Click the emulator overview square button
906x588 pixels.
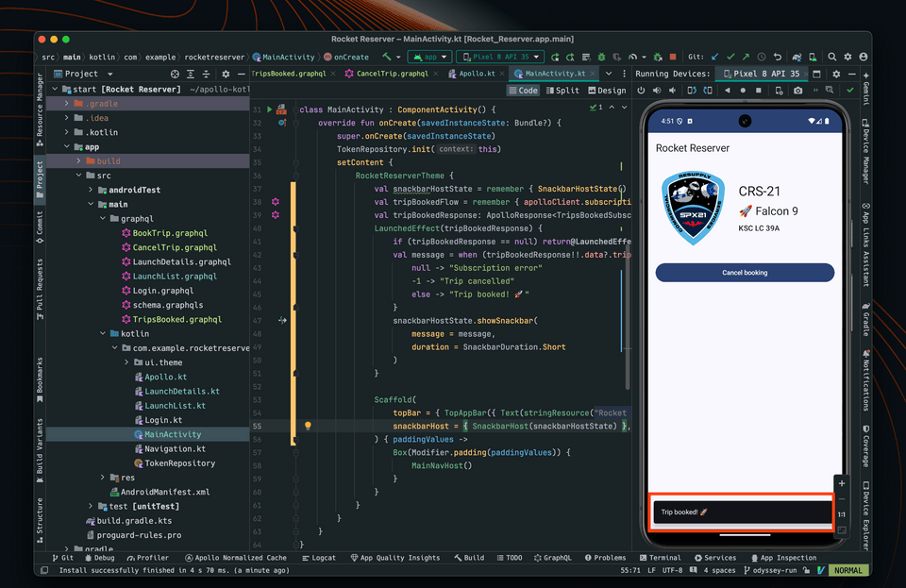tap(759, 90)
